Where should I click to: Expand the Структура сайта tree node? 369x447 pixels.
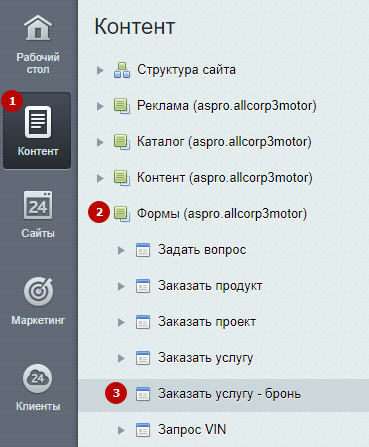(x=100, y=70)
